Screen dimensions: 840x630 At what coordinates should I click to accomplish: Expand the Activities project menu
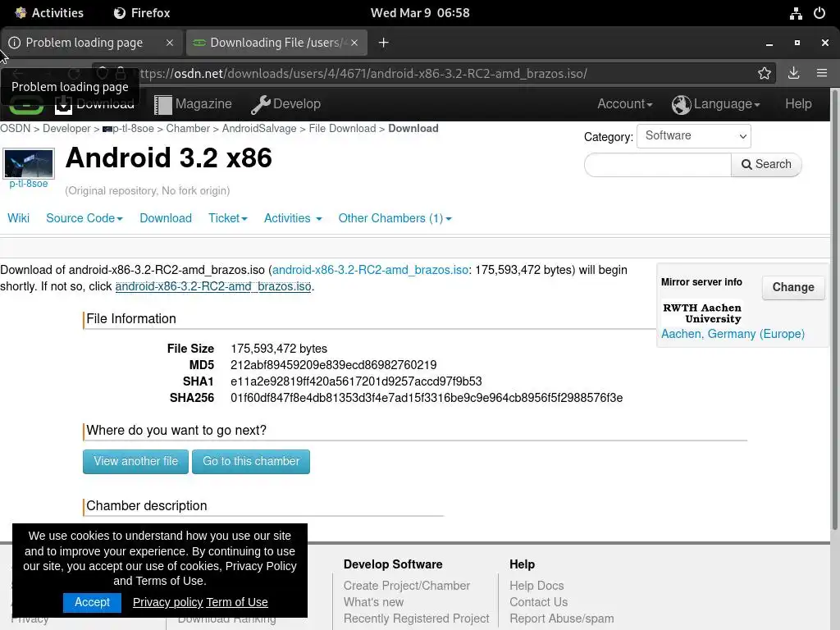[x=293, y=218]
